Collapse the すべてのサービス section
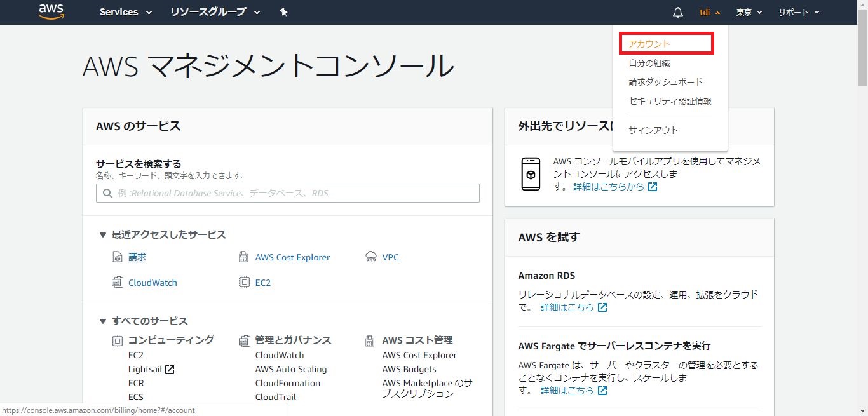The height and width of the screenshot is (416, 868). (x=102, y=321)
